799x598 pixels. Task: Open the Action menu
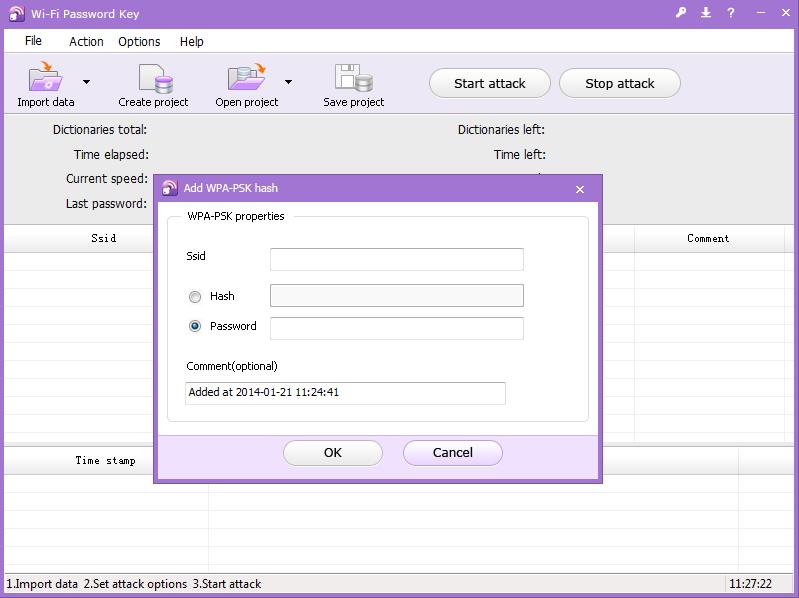[x=86, y=41]
